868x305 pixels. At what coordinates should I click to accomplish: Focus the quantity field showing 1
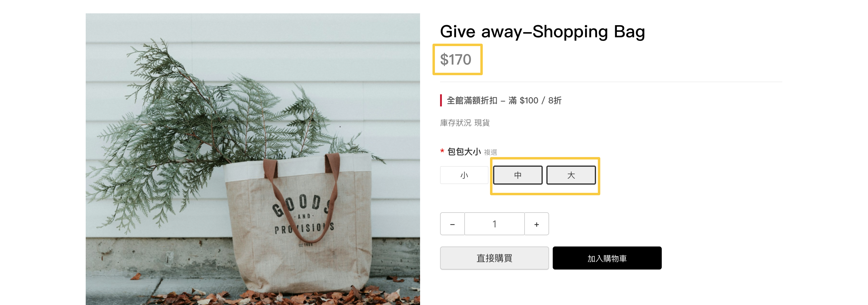tap(494, 224)
